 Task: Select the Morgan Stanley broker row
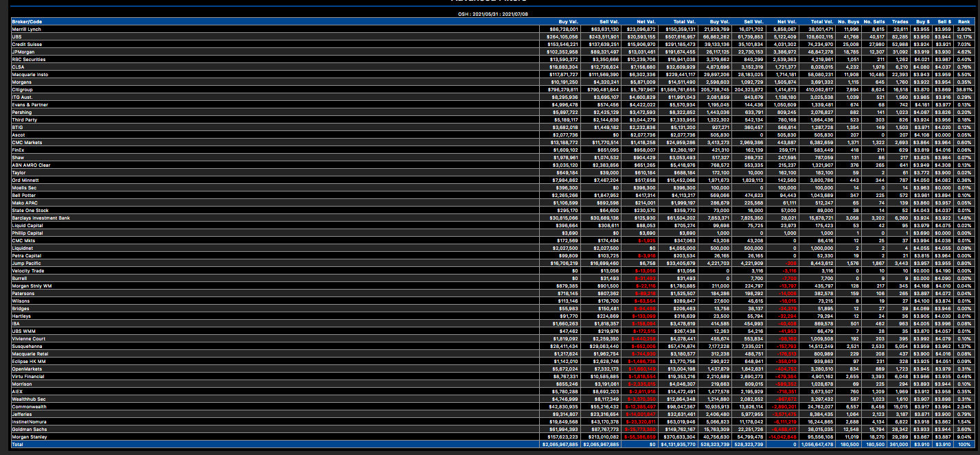(x=492, y=437)
